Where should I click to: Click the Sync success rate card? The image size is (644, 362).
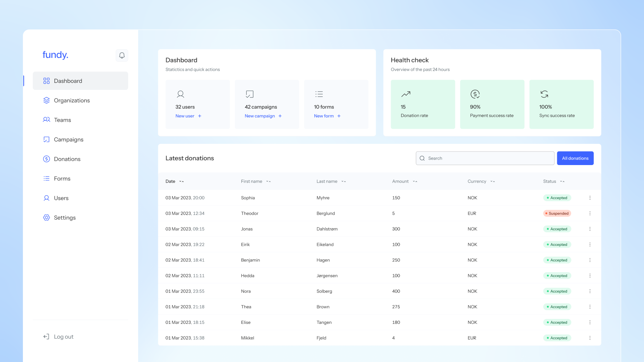click(x=561, y=104)
